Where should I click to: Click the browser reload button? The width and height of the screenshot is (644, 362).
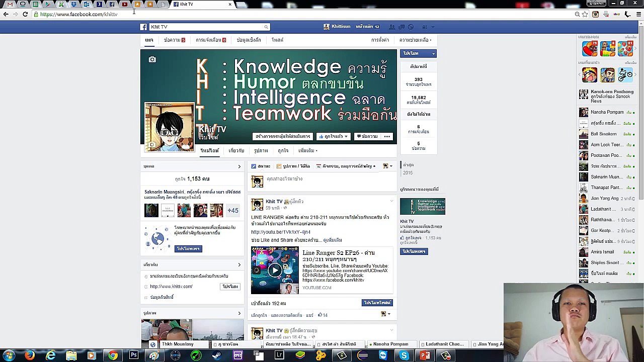click(x=25, y=14)
